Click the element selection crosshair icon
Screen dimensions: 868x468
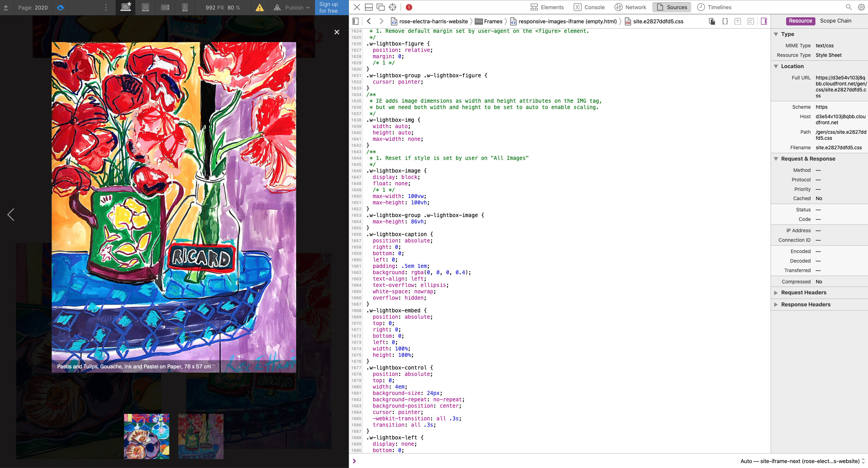[393, 7]
